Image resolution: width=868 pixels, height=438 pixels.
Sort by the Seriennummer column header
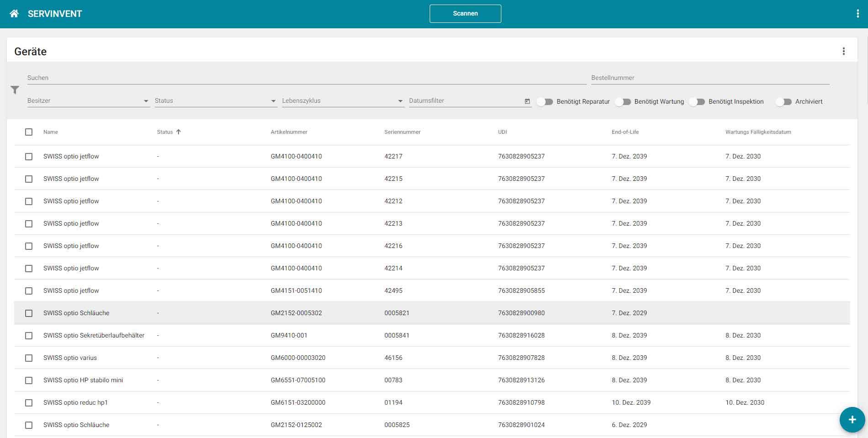[402, 132]
